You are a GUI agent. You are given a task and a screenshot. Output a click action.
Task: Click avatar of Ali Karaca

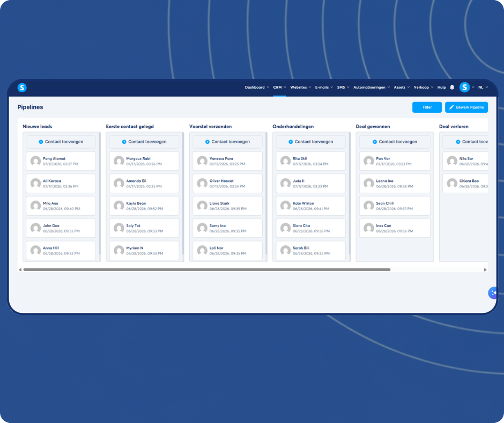tap(36, 184)
